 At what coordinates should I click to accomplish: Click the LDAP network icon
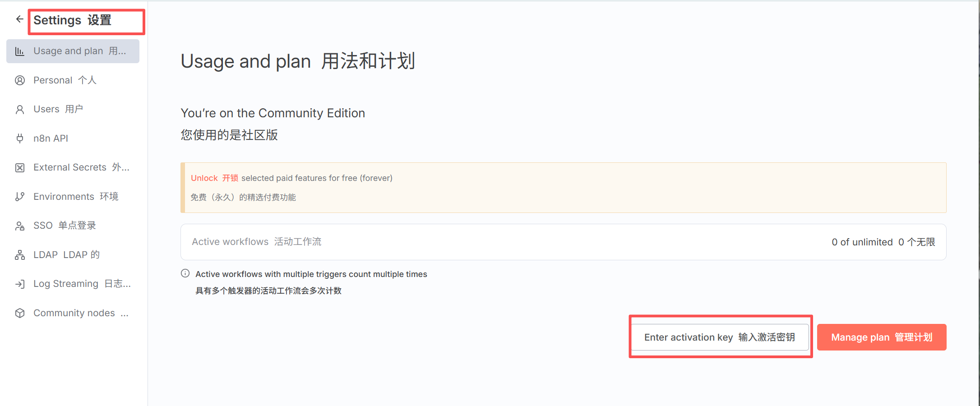pyautogui.click(x=19, y=255)
